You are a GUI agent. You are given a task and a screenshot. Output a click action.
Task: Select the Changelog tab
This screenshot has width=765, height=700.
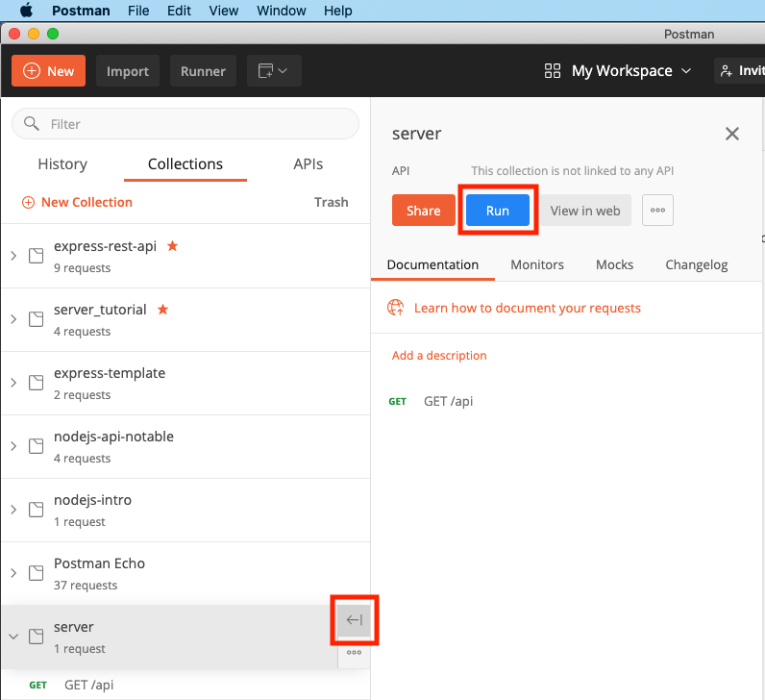pos(697,264)
